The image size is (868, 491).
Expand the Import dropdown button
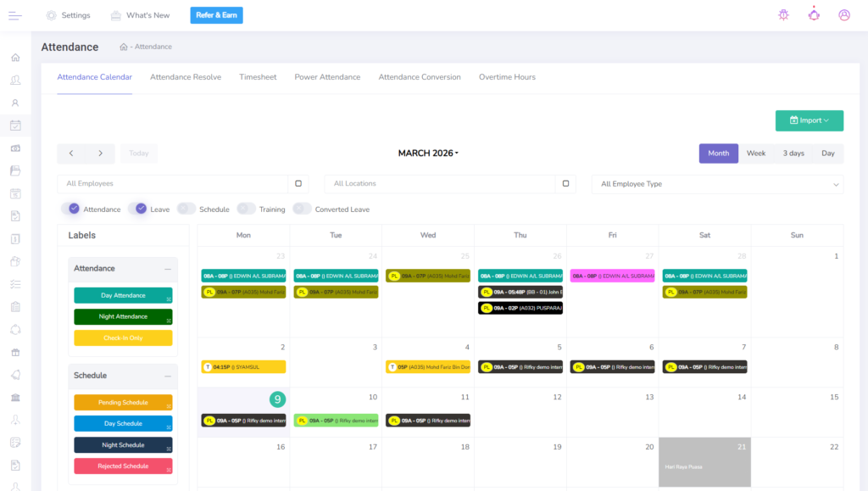pyautogui.click(x=809, y=120)
